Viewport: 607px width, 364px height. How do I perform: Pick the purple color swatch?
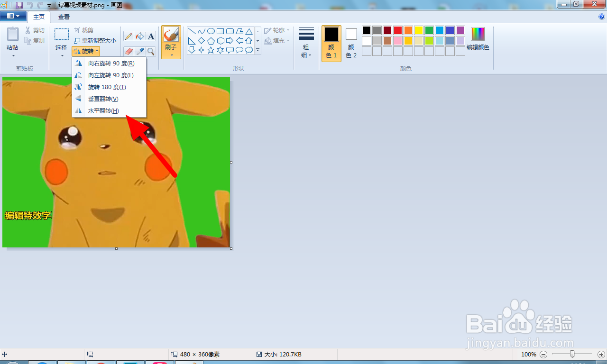click(460, 30)
